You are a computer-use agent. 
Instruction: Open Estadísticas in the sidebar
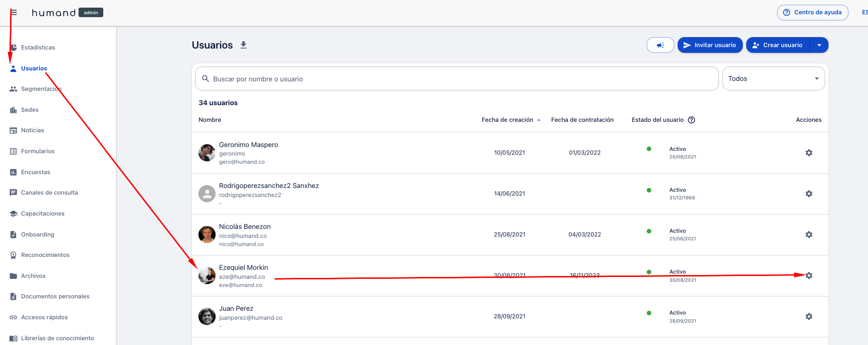coord(38,48)
